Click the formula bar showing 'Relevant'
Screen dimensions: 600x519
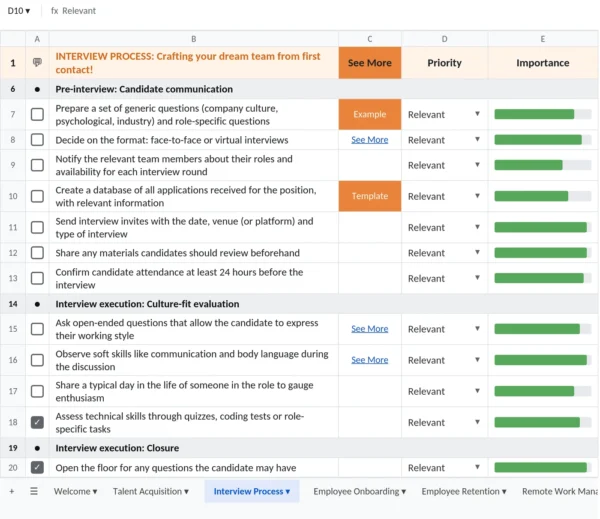[x=79, y=11]
